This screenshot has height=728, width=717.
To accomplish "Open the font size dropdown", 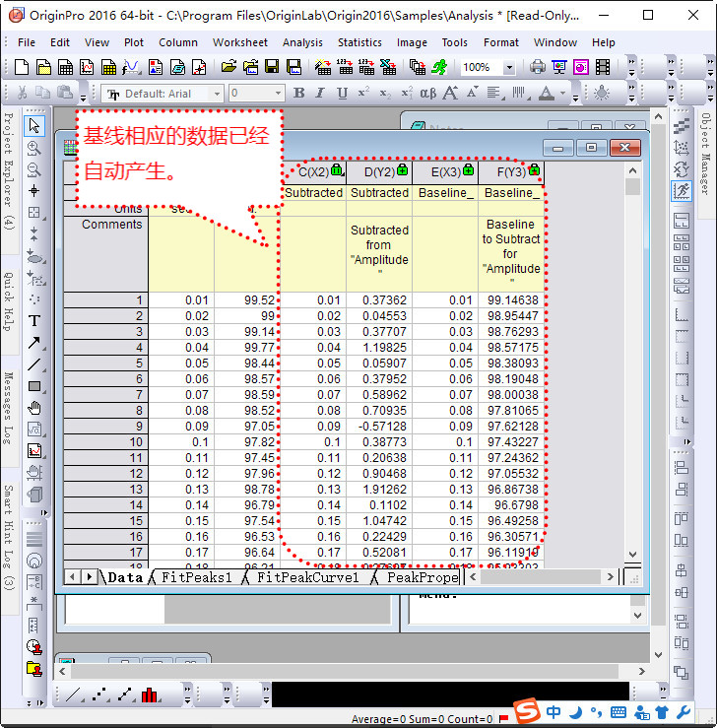I will click(x=277, y=94).
